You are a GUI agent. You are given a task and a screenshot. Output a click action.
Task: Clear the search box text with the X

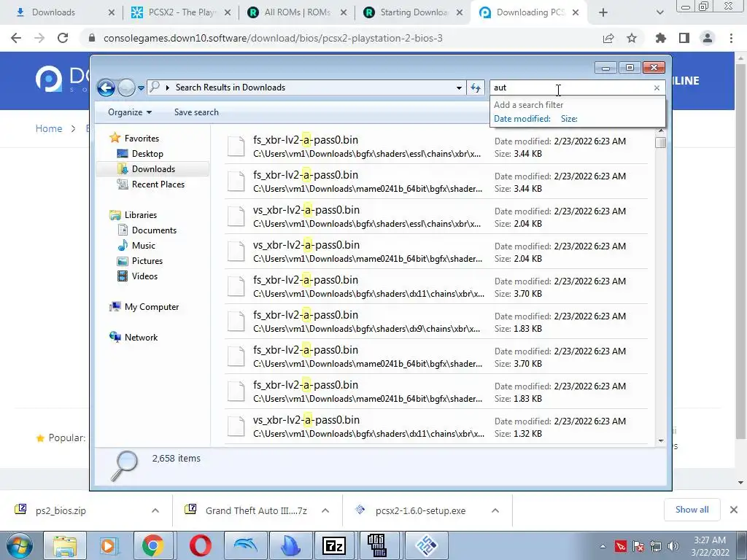(657, 87)
